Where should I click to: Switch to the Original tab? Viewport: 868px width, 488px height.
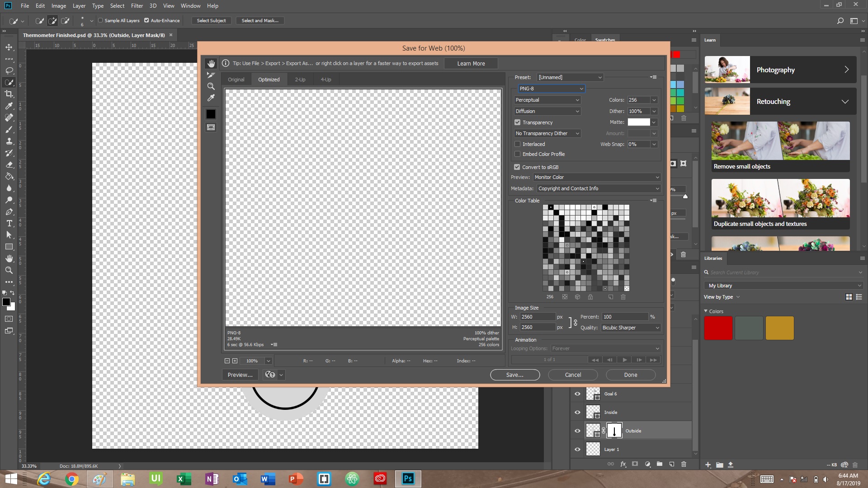tap(236, 79)
